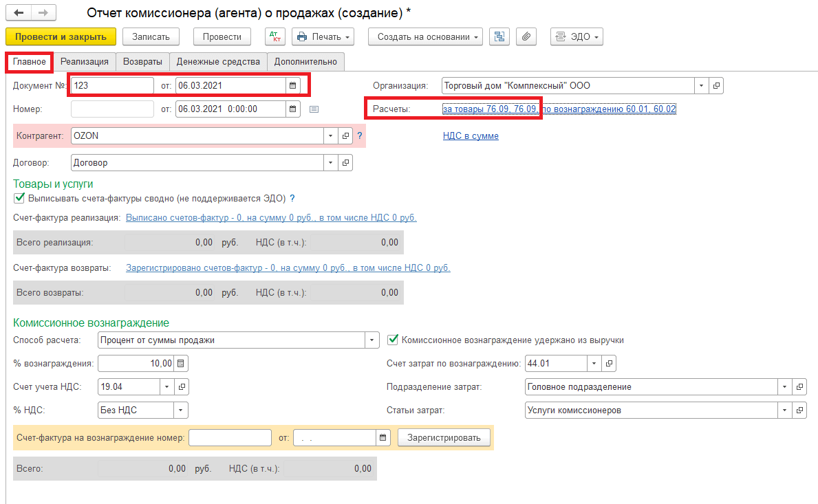The height and width of the screenshot is (504, 818).
Task: Show Дт/Кт postings icon
Action: pos(275,36)
